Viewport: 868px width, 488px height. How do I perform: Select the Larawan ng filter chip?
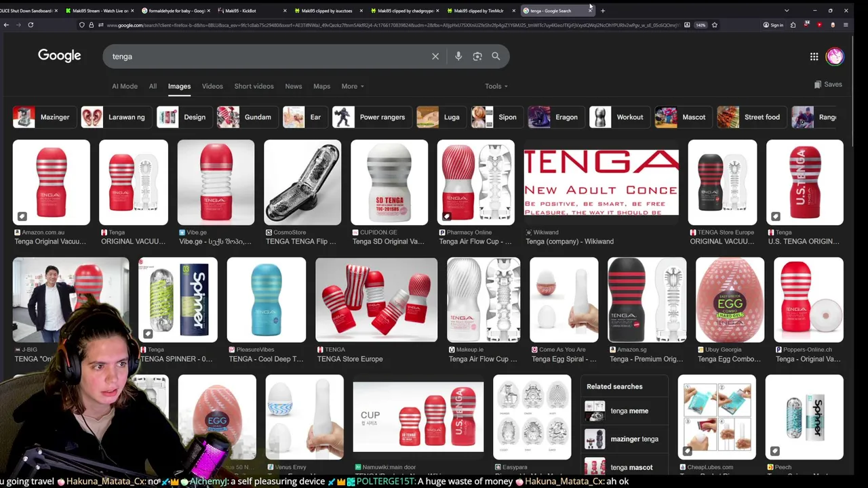tap(115, 117)
